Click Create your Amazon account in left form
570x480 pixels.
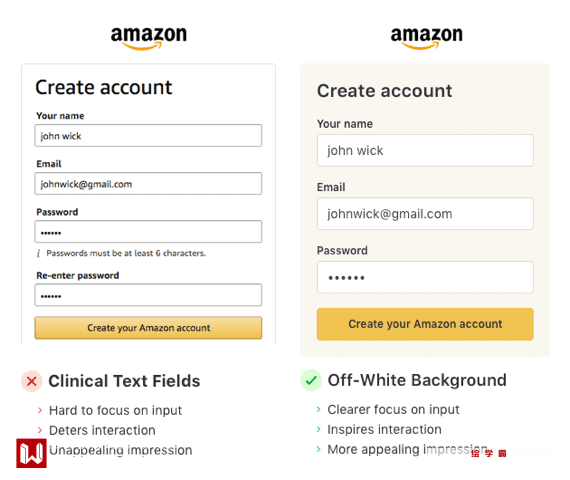click(148, 328)
